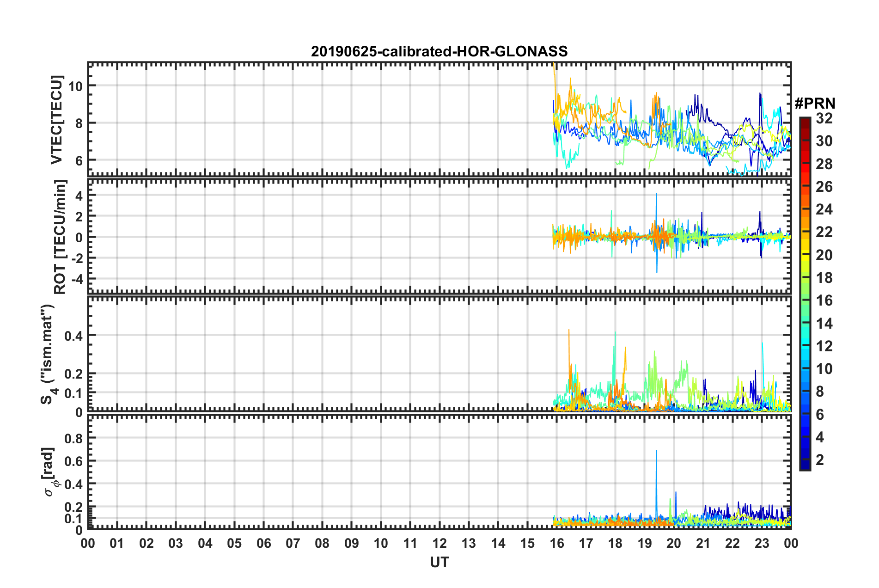Click the colorbar tick label 12

pos(824,346)
